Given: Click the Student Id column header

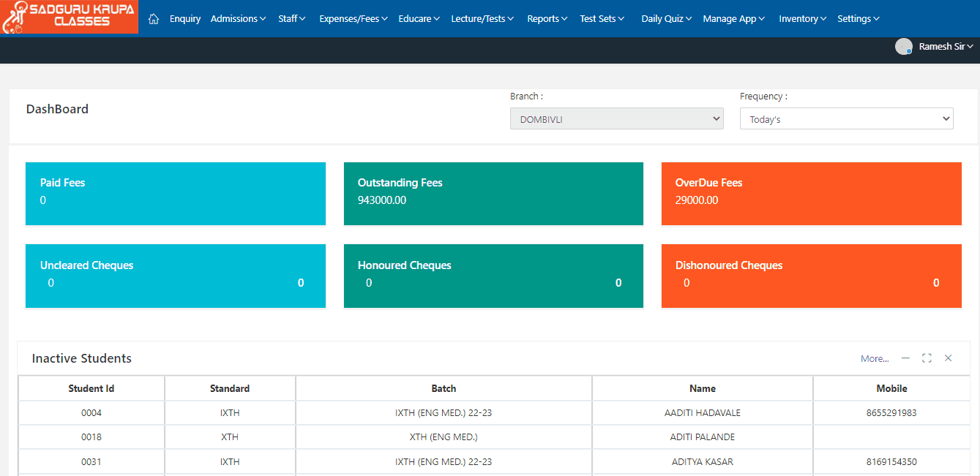Looking at the screenshot, I should tap(91, 389).
